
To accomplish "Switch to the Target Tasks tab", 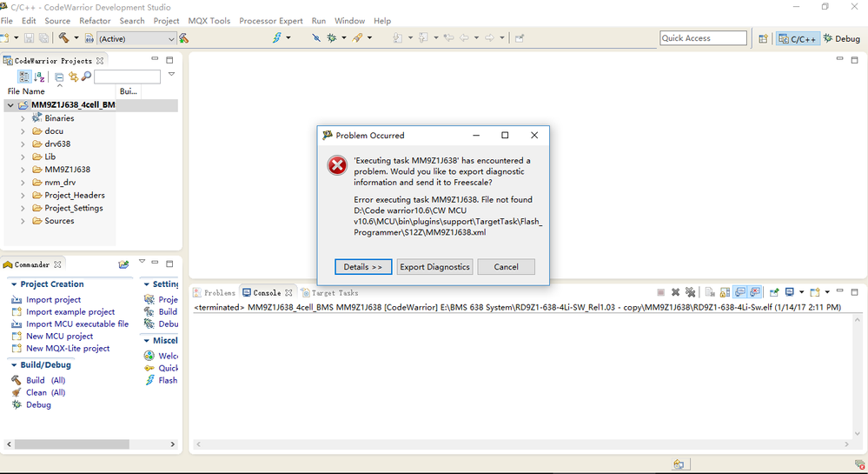I will point(329,293).
